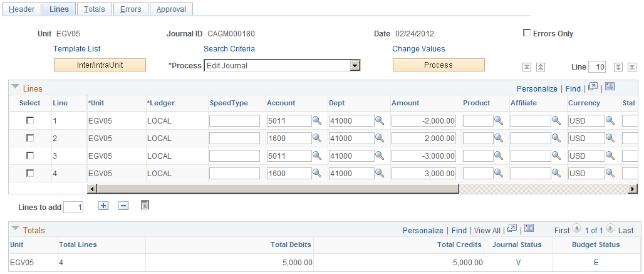Click View All in Totals grid
This screenshot has width=644, height=274.
[487, 231]
